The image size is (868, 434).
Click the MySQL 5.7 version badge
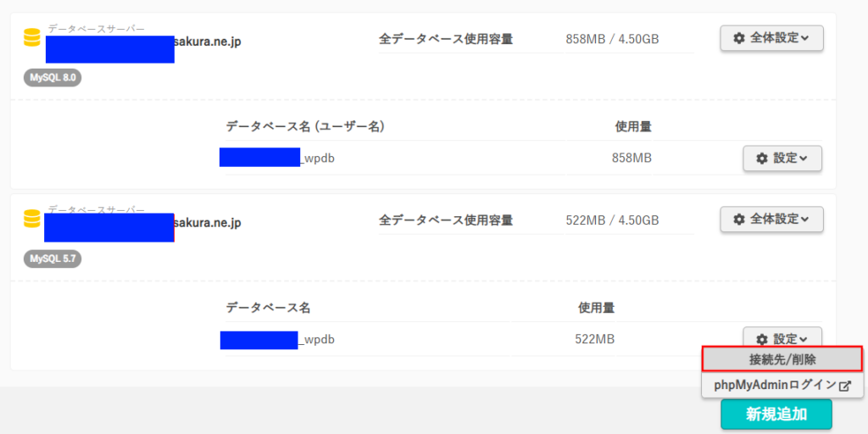coord(53,259)
